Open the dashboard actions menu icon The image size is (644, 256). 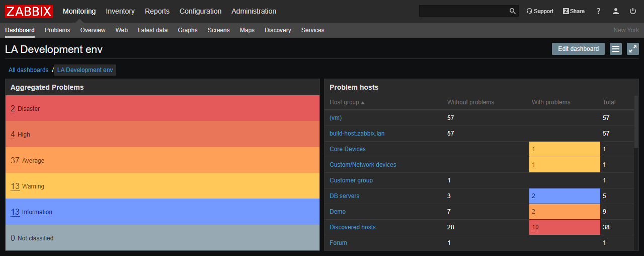pyautogui.click(x=616, y=49)
